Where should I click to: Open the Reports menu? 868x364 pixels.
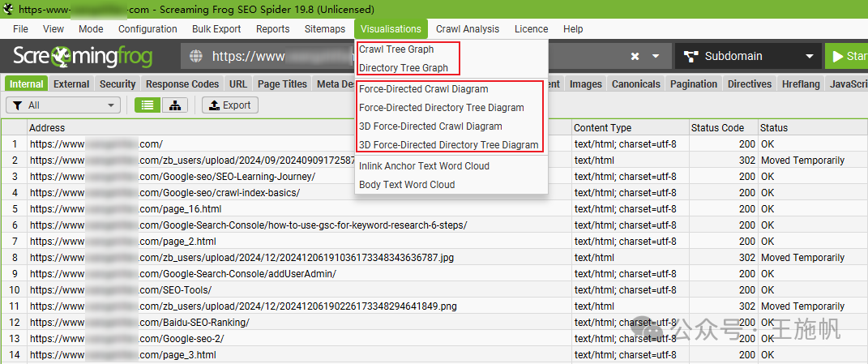click(273, 29)
